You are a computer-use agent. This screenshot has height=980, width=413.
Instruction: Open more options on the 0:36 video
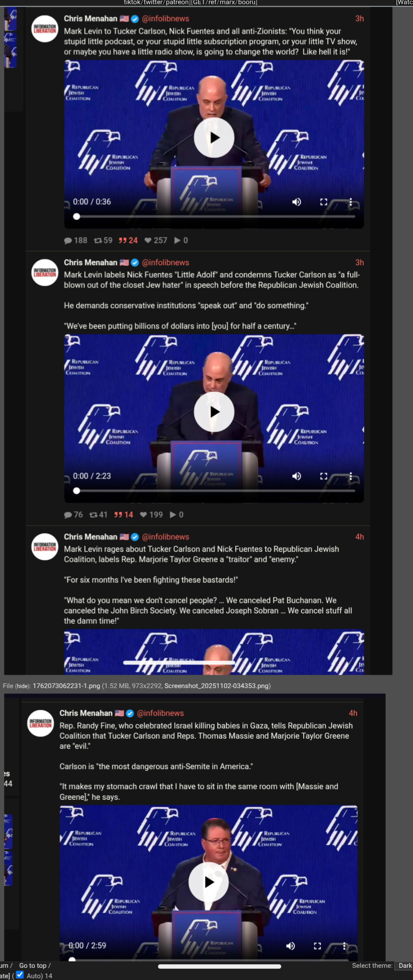click(351, 202)
